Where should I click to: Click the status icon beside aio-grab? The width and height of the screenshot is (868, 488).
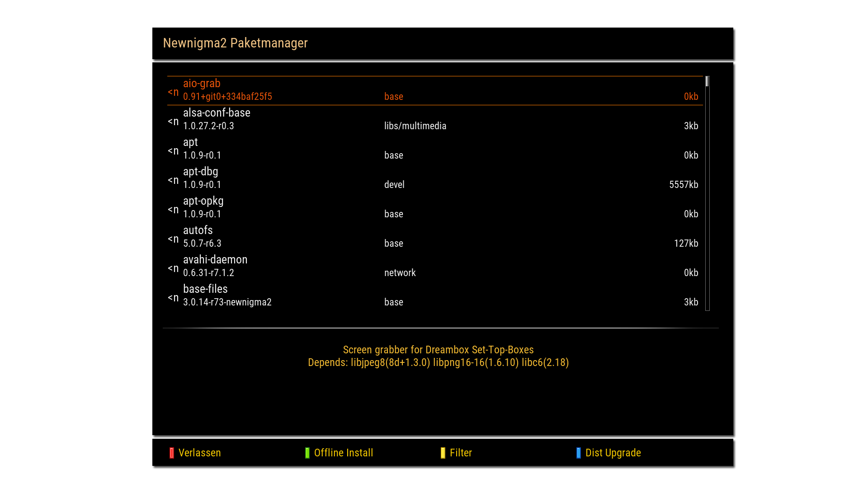point(173,92)
